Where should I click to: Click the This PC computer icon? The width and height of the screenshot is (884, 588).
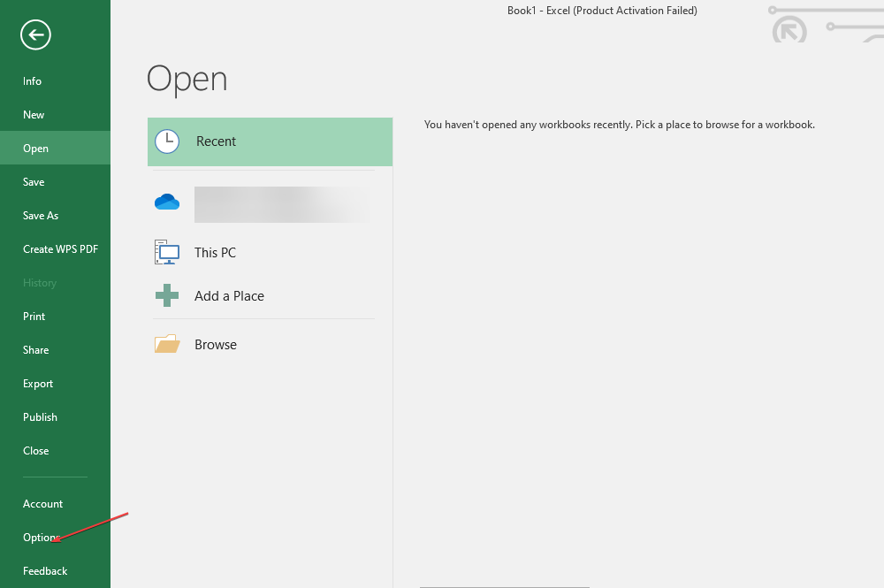[x=167, y=252]
